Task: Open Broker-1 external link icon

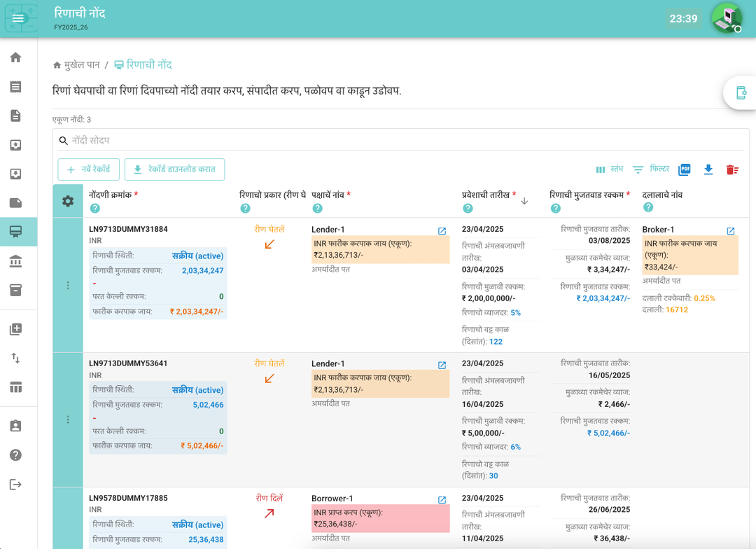Action: click(731, 230)
